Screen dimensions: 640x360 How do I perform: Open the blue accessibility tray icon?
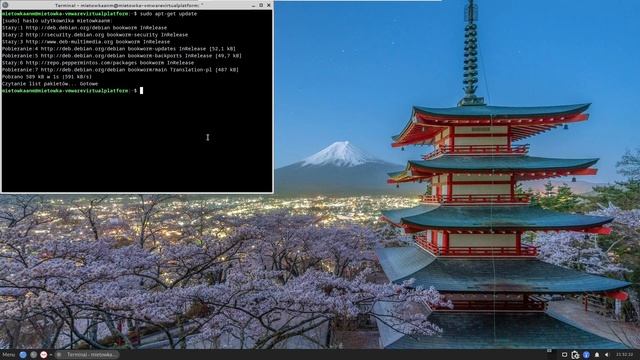[x=586, y=355]
